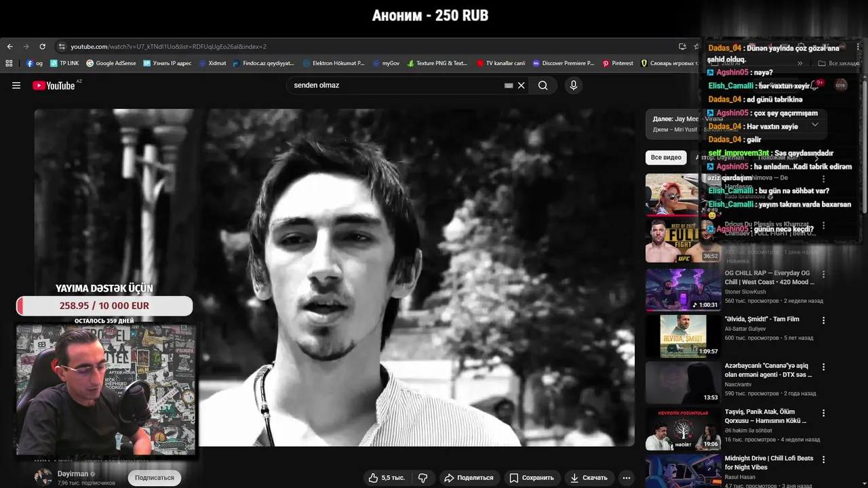
Task: Open the Dəyirman channel avatar
Action: (43, 477)
